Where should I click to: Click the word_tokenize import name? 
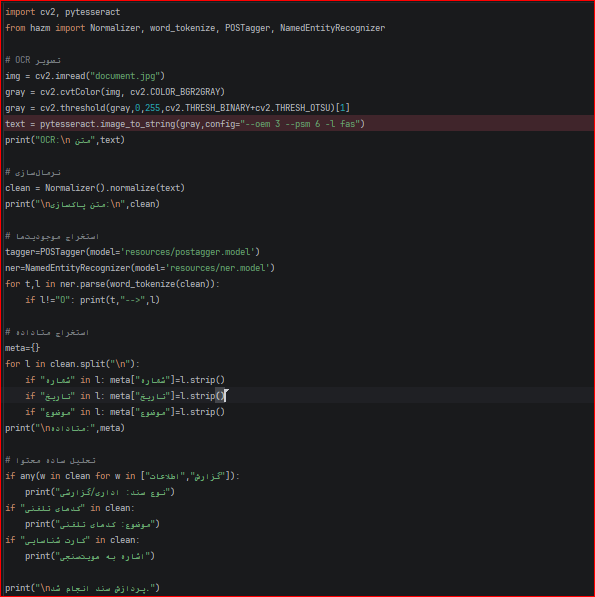click(182, 28)
